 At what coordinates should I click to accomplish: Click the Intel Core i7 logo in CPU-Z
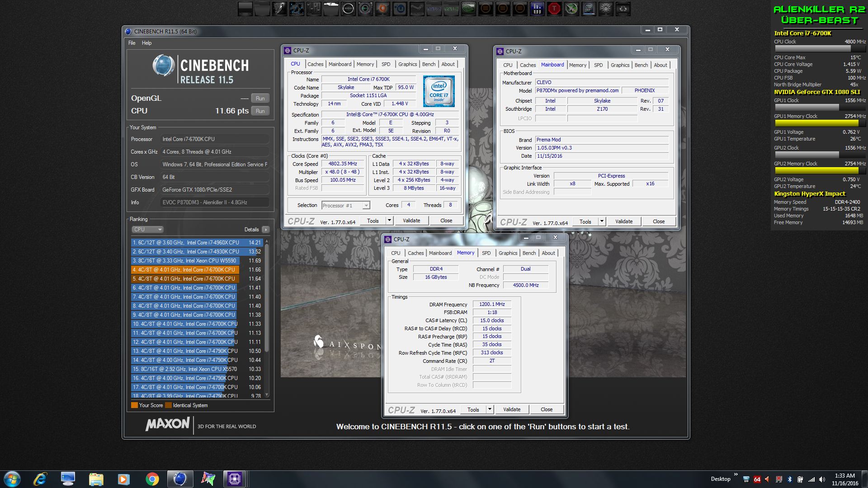(x=439, y=91)
